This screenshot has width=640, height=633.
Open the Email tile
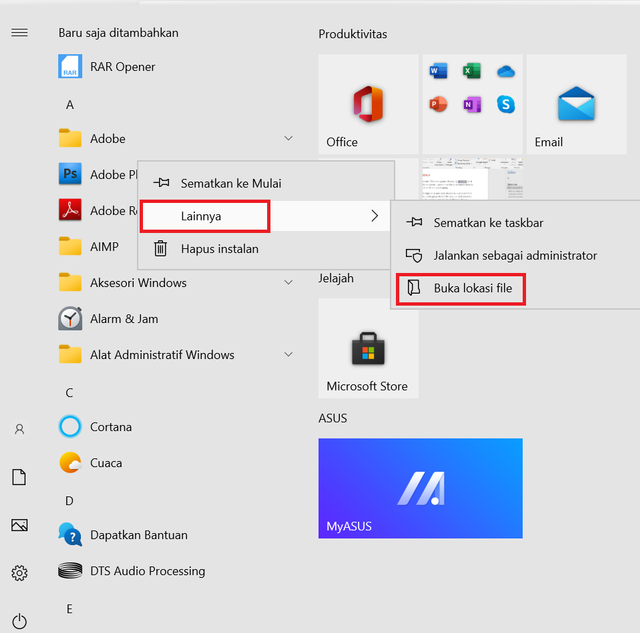(576, 104)
